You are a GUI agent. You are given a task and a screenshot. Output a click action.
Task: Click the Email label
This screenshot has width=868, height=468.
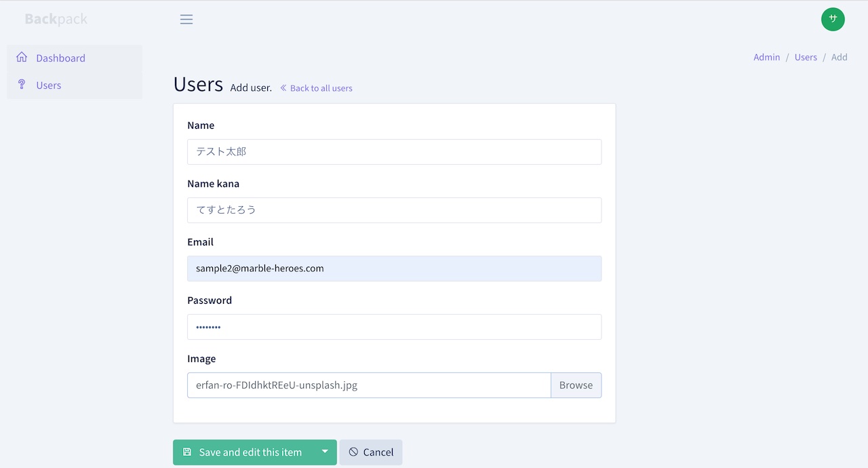click(x=200, y=242)
